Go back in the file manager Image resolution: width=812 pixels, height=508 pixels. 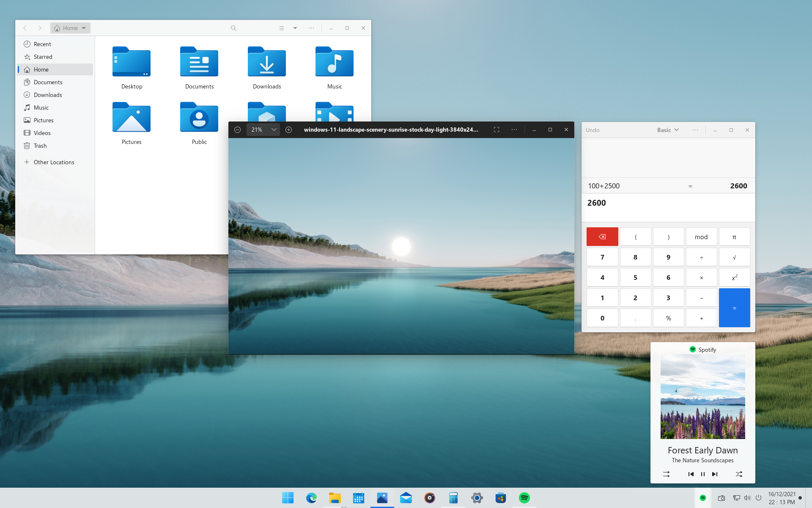point(25,28)
